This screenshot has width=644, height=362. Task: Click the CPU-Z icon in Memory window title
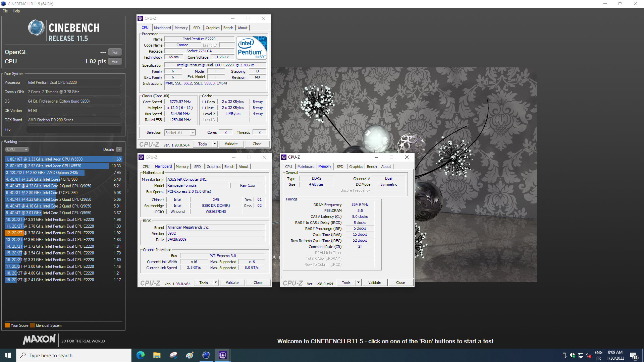click(x=284, y=157)
